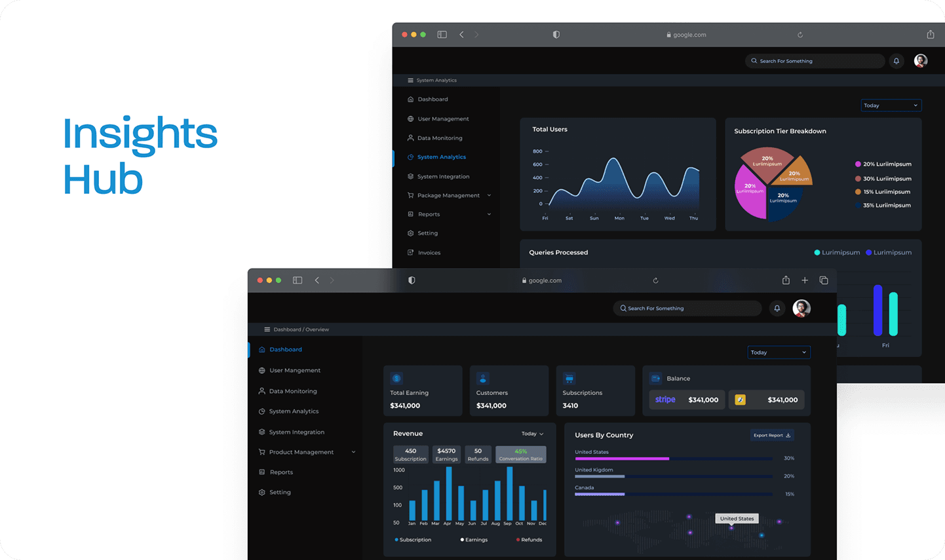Open System Integration in back window sidebar
The height and width of the screenshot is (560, 945).
point(438,177)
